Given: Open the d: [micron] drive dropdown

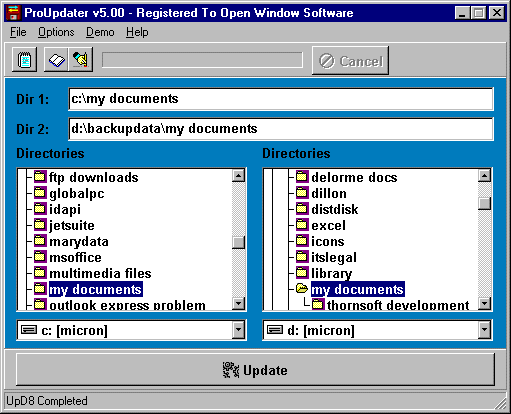Looking at the screenshot, I should [484, 330].
